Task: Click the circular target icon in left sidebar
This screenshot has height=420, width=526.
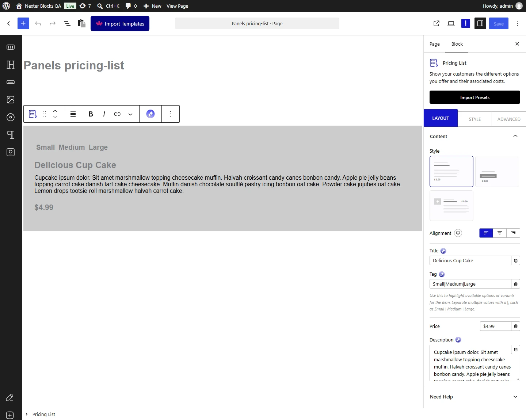Action: [11, 117]
